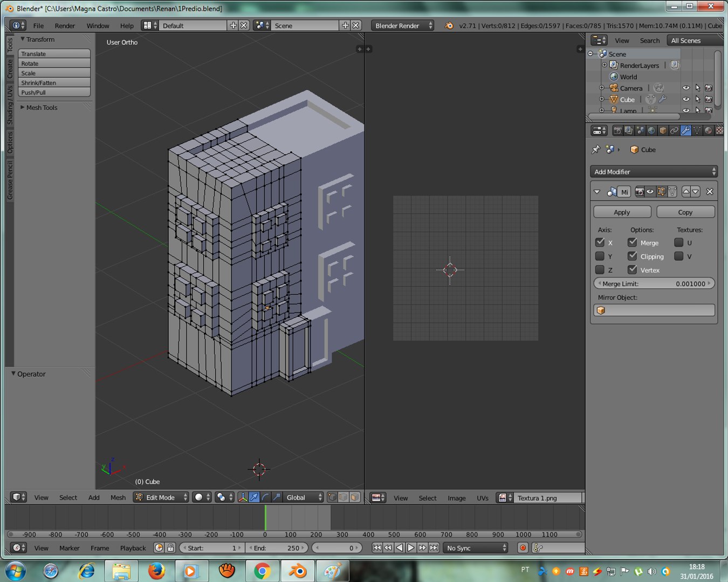Viewport: 728px width, 582px height.
Task: Pin the properties context with pin icon
Action: coord(596,149)
